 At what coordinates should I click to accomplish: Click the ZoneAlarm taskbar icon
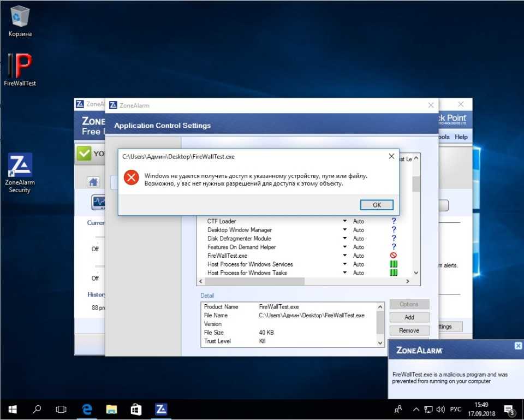click(161, 409)
